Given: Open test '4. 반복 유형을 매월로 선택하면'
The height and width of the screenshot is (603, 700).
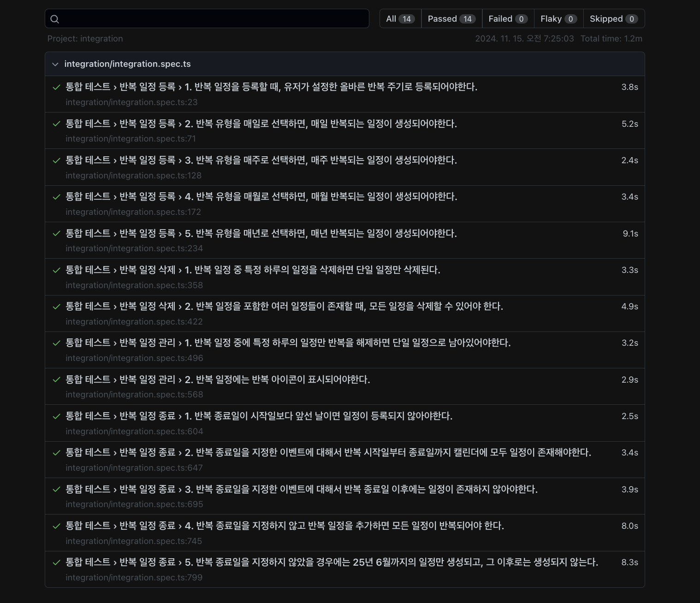Looking at the screenshot, I should pos(261,196).
